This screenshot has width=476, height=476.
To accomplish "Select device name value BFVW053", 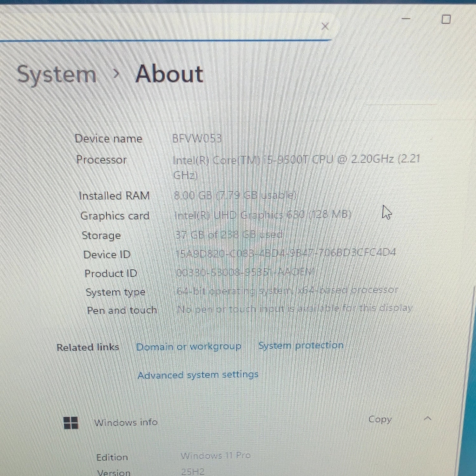I will 196,139.
